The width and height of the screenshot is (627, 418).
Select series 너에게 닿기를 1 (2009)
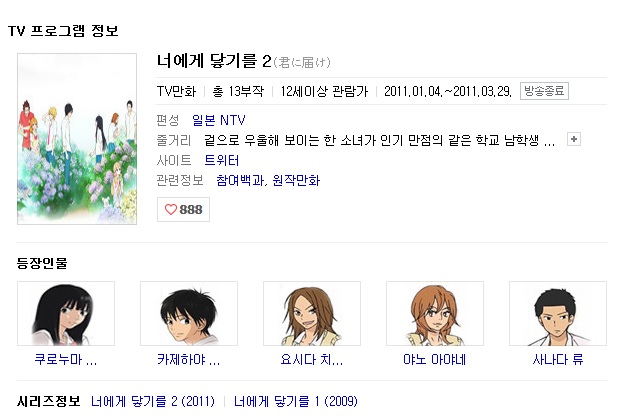[x=296, y=401]
